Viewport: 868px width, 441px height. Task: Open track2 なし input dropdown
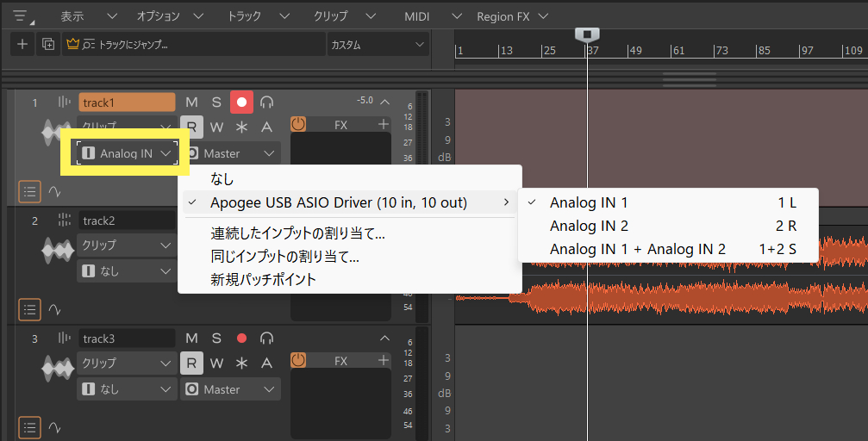[x=127, y=271]
